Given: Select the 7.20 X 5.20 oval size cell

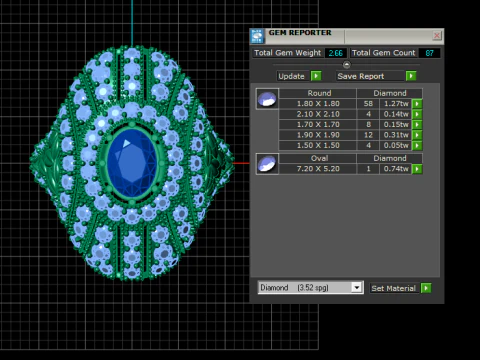Looking at the screenshot, I should pyautogui.click(x=318, y=169).
